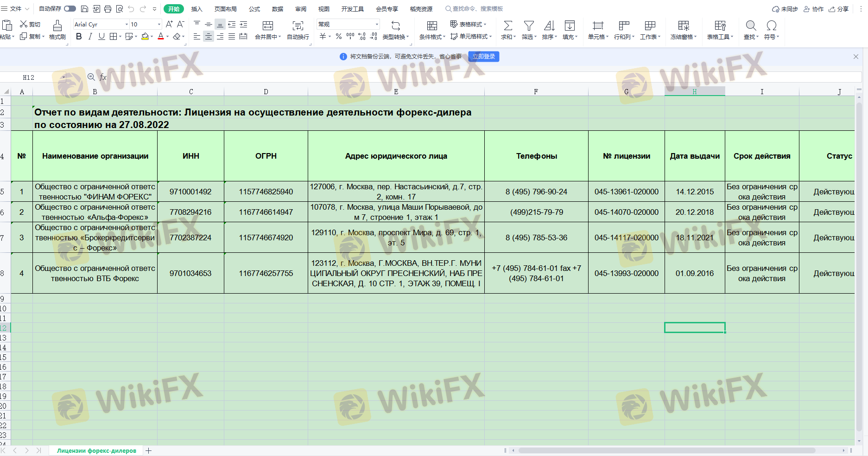The height and width of the screenshot is (456, 868).
Task: Click the print icon in quick access bar
Action: click(108, 9)
